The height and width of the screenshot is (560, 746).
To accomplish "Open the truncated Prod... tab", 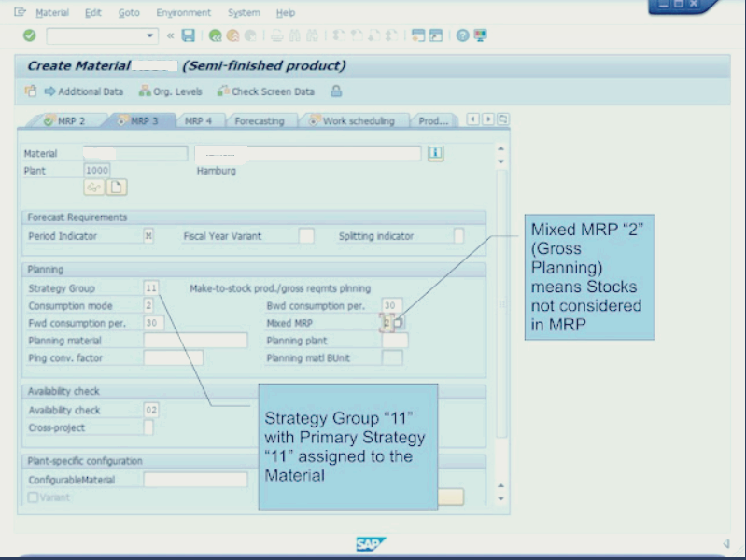I will [433, 120].
